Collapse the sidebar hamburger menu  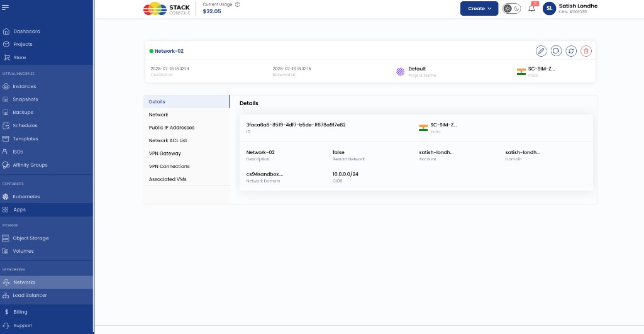point(5,7)
